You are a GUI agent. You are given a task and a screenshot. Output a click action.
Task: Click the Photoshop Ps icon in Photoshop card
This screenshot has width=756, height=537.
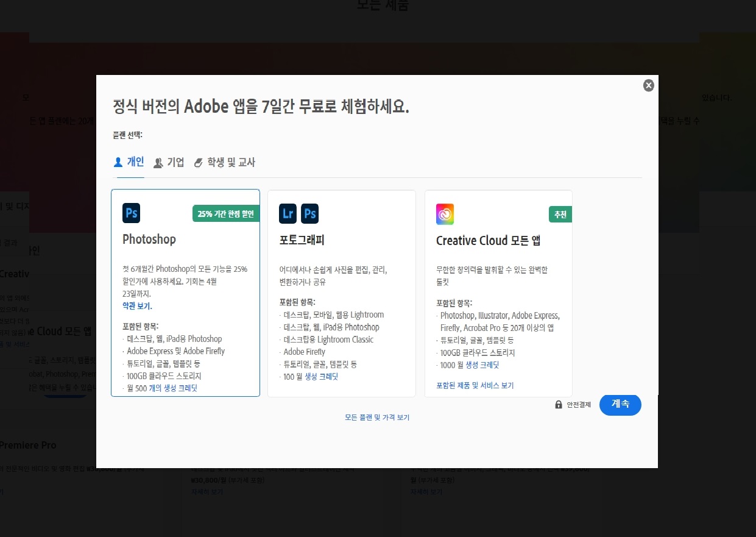(131, 212)
